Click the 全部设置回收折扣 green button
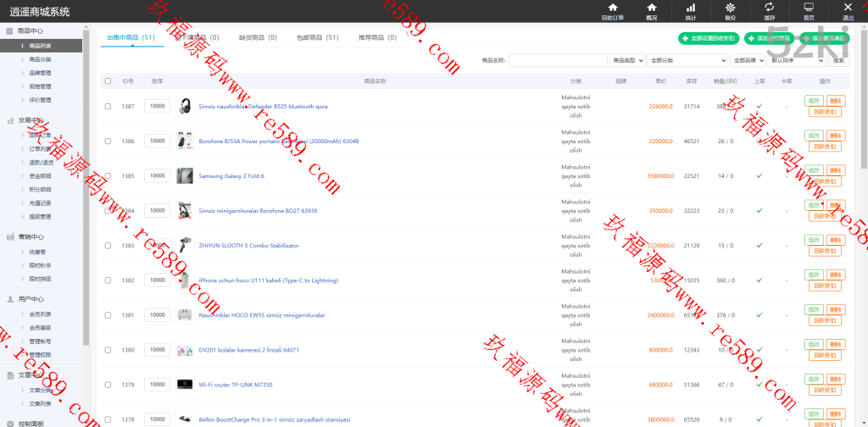This screenshot has width=868, height=427. 708,39
